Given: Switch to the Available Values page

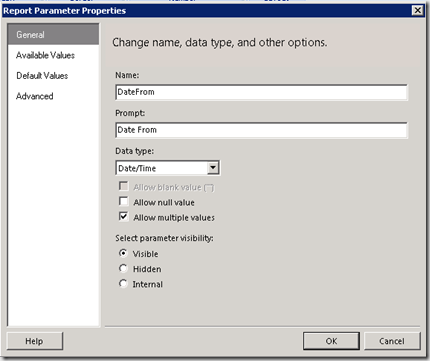Looking at the screenshot, I should point(45,55).
